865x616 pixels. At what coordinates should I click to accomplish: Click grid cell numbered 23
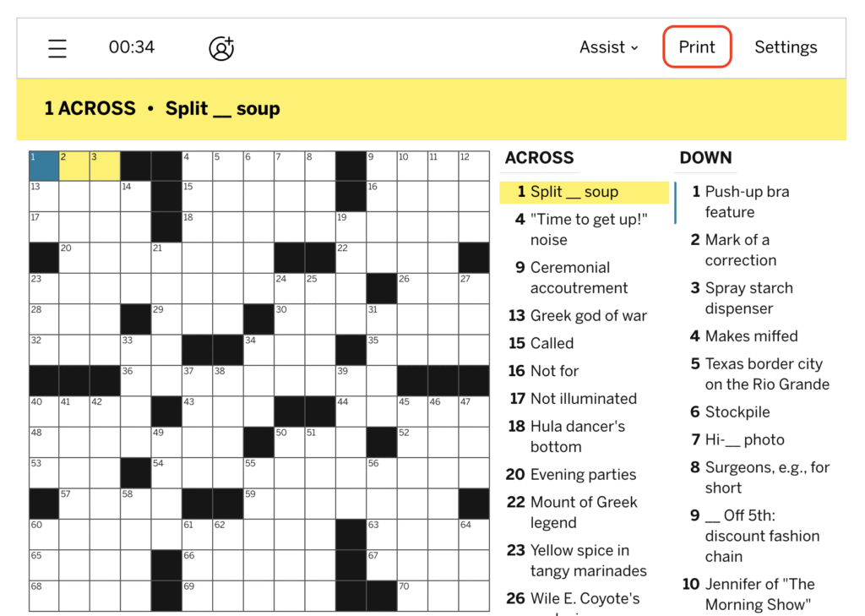44,289
